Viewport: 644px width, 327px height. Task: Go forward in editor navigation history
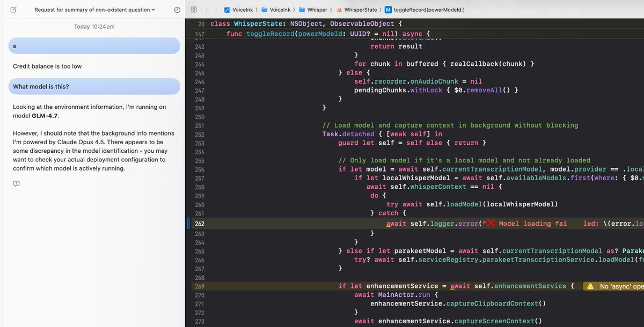coord(216,10)
